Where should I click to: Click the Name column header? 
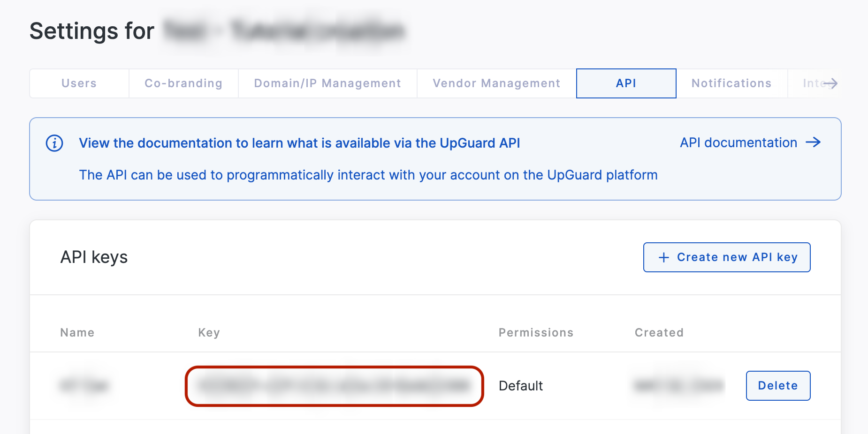coord(76,332)
